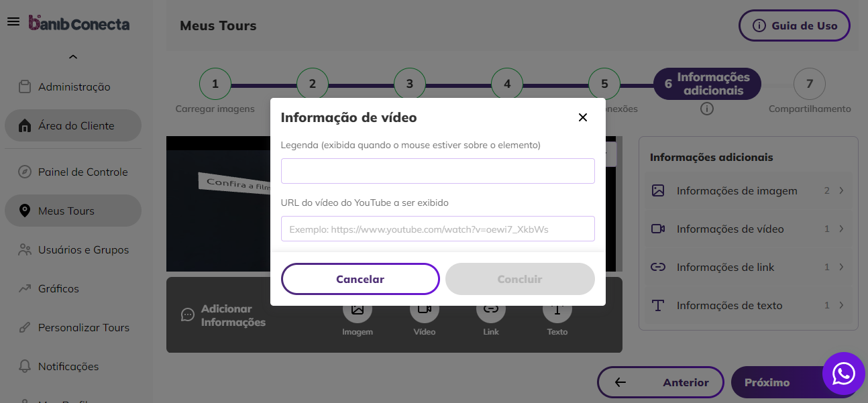This screenshot has height=403, width=868.
Task: Click the Concluir button
Action: [520, 279]
